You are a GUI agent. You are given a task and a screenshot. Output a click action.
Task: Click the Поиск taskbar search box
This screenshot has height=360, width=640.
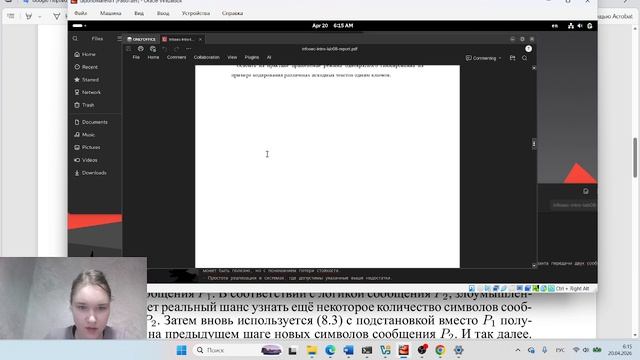(x=238, y=350)
